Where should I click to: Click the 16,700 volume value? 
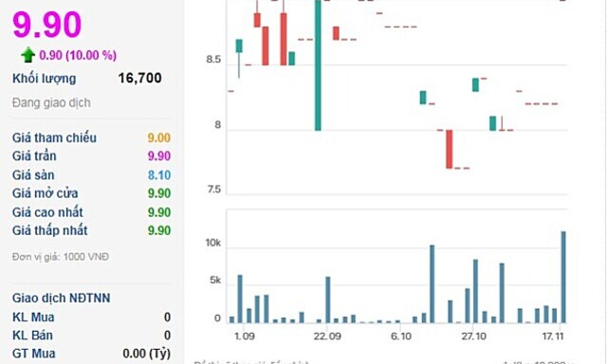pos(140,78)
